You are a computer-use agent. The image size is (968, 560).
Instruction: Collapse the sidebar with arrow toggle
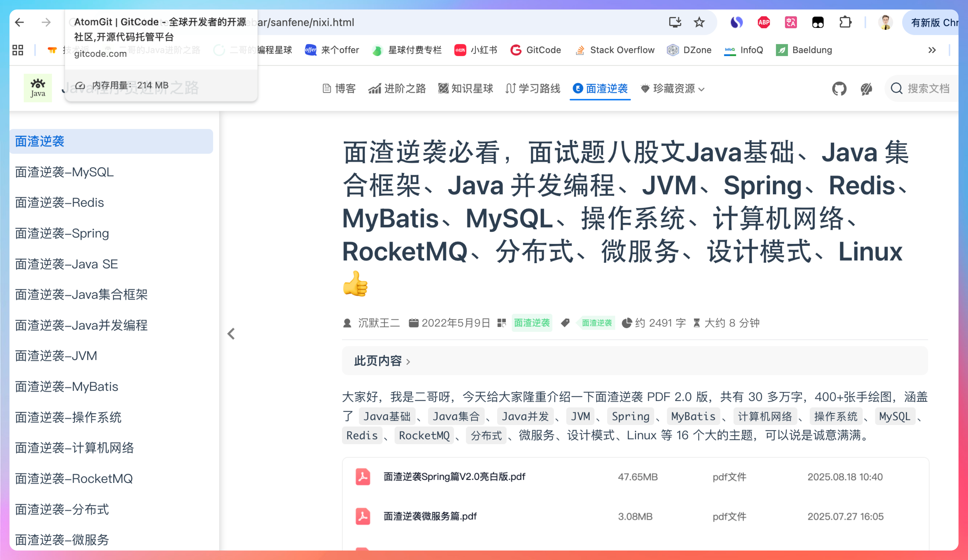point(231,334)
